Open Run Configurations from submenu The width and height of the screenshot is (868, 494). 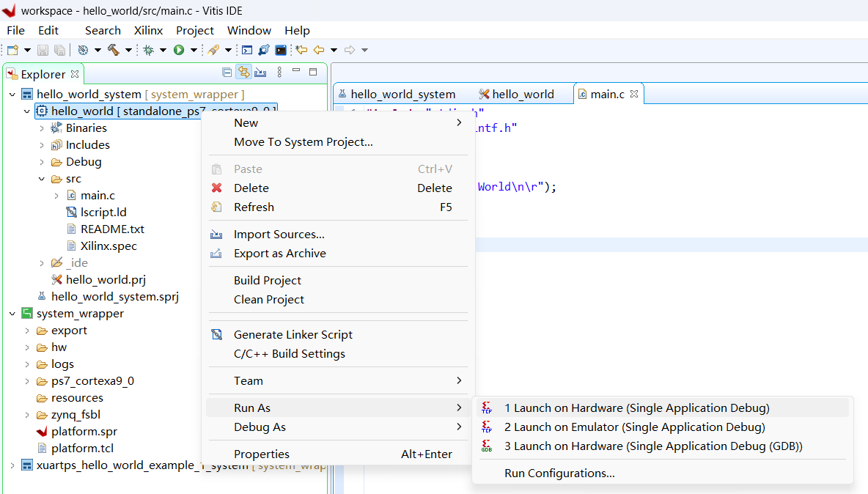pos(662,473)
